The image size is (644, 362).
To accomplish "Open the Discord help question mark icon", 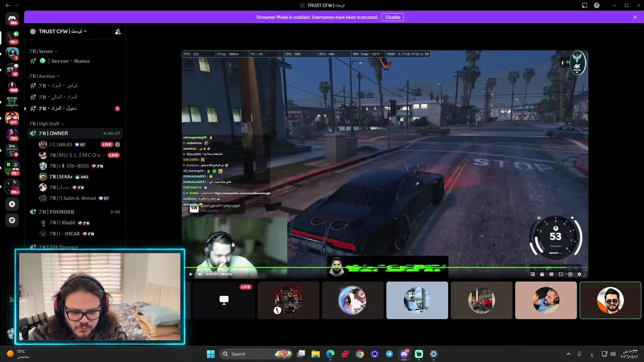I will click(597, 5).
